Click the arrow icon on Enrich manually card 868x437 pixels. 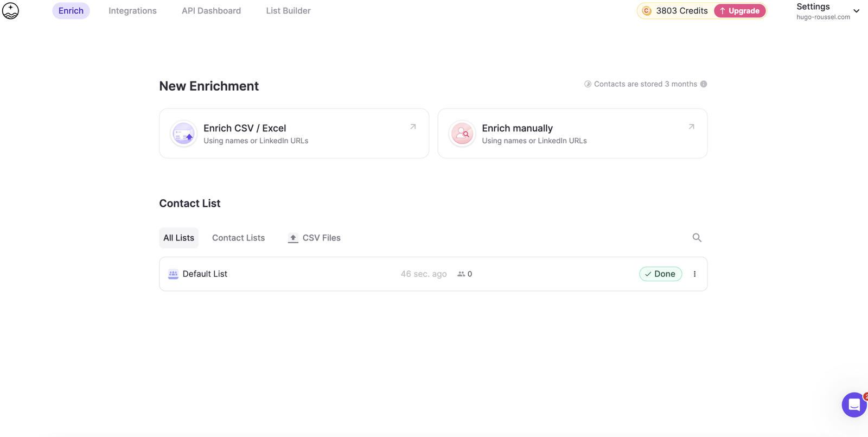(691, 126)
